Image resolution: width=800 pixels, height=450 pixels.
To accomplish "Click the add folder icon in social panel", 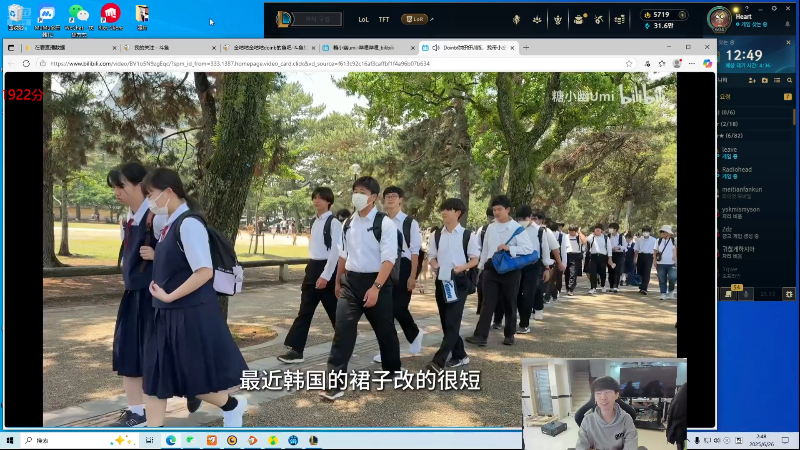I will [x=764, y=80].
